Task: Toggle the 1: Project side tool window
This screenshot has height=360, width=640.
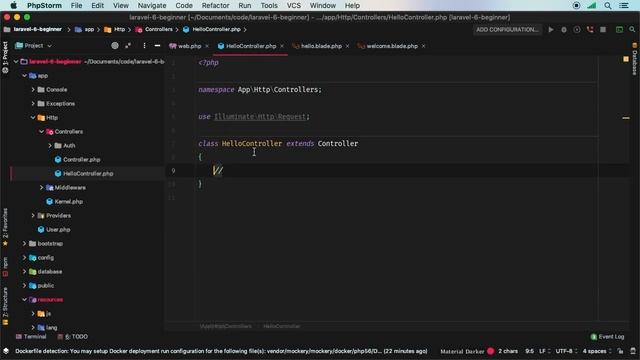Action: coord(5,57)
